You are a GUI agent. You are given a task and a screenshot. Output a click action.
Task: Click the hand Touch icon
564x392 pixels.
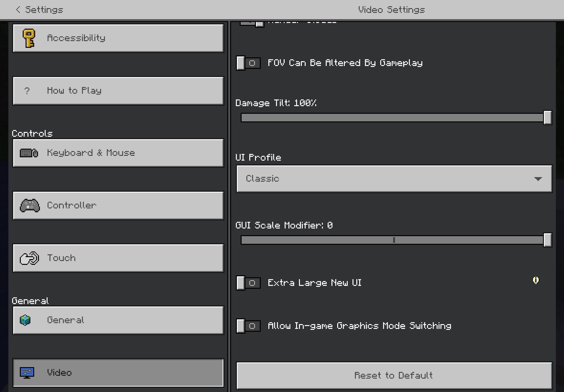click(x=29, y=258)
